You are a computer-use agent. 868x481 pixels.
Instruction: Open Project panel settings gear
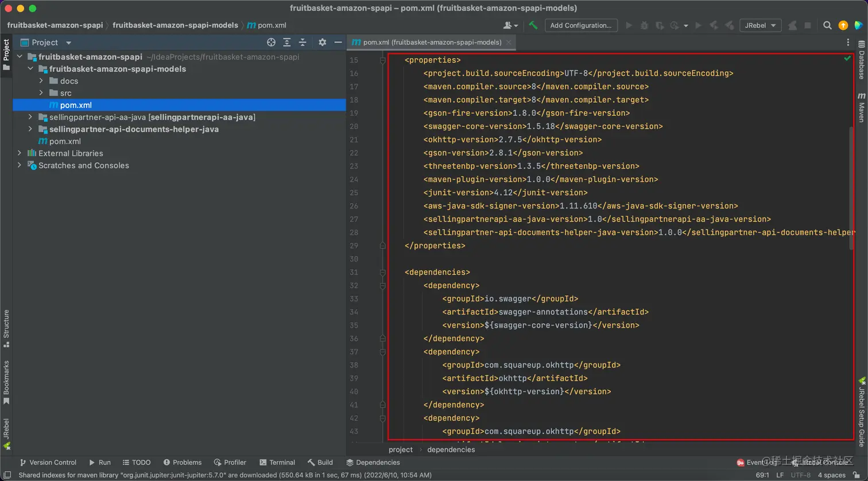[x=322, y=42]
